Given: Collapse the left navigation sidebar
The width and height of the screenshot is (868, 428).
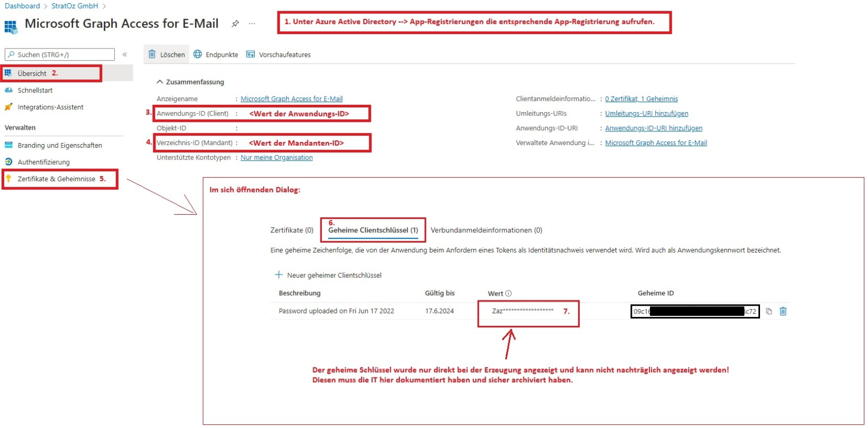Looking at the screenshot, I should tap(125, 54).
